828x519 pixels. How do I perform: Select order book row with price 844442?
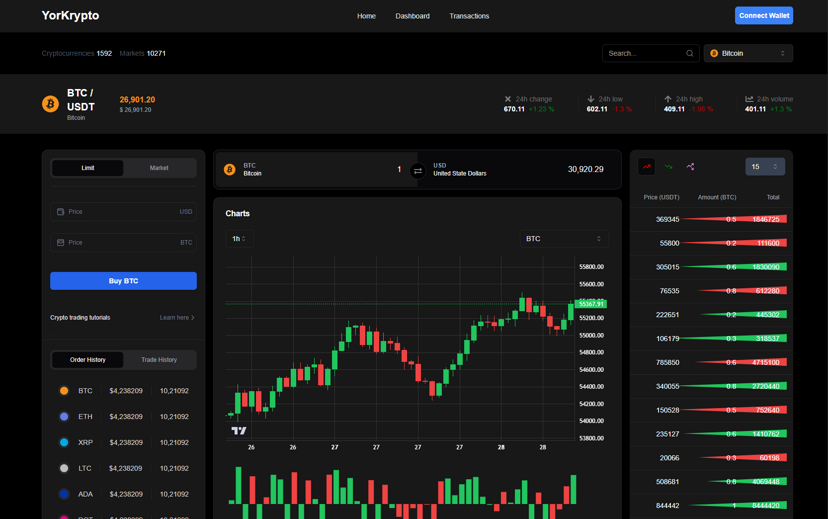coord(711,506)
